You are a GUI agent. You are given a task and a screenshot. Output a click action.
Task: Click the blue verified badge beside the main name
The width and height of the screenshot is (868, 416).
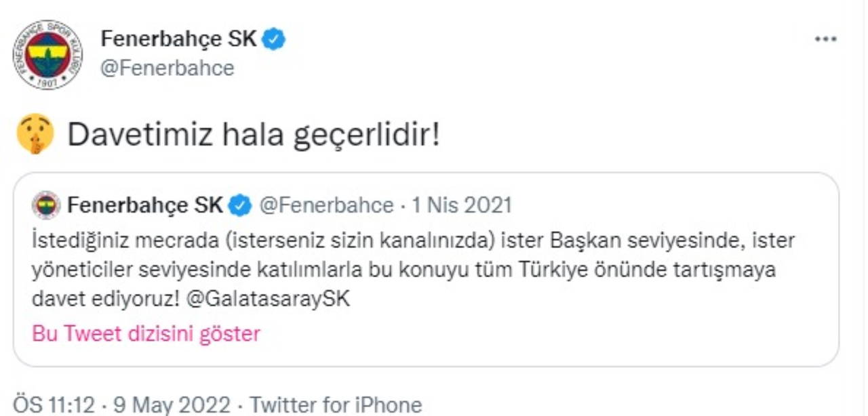[x=273, y=39]
